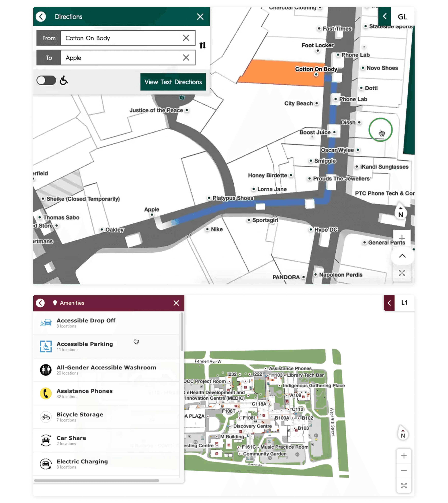Click the wheelchair accessibility icon
The image size is (448, 503).
pyautogui.click(x=64, y=80)
